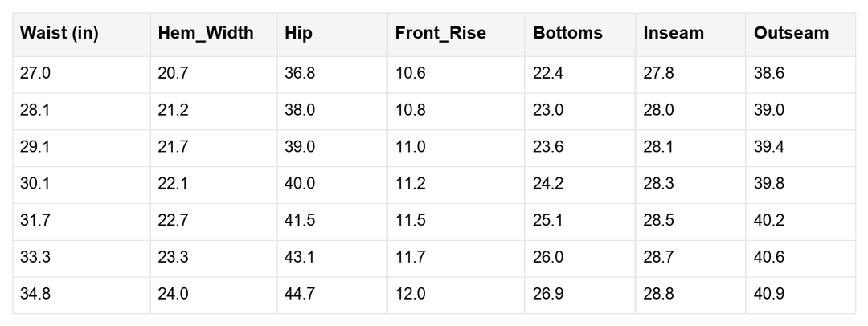Click the outseam cell 38.6

(800, 75)
